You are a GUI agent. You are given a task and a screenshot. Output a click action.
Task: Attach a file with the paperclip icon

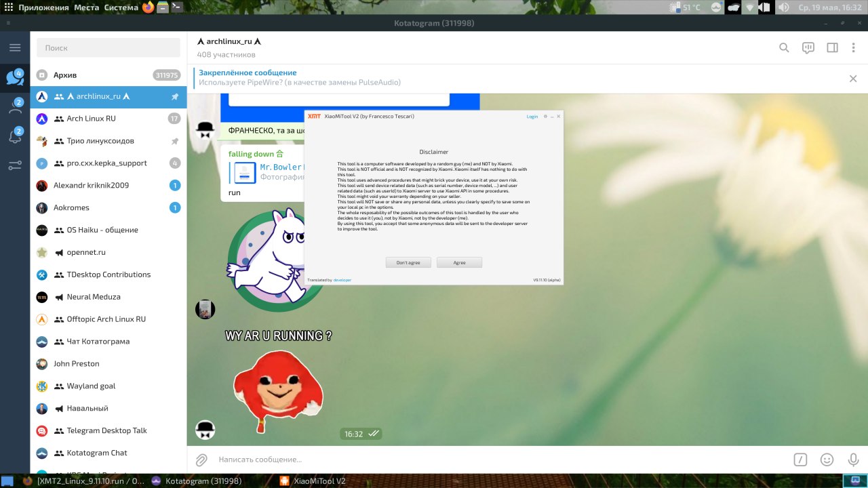click(201, 460)
